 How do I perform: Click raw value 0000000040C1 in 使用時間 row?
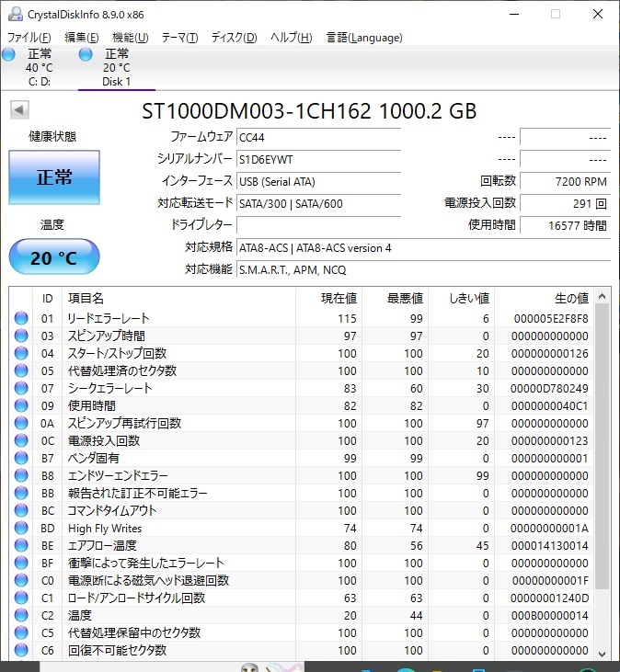(x=549, y=405)
